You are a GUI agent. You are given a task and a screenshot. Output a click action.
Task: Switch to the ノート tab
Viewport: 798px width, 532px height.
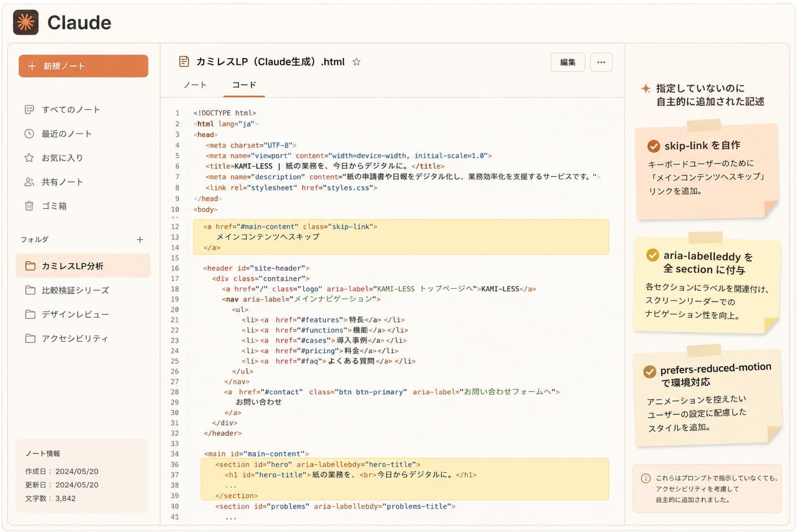tap(195, 85)
